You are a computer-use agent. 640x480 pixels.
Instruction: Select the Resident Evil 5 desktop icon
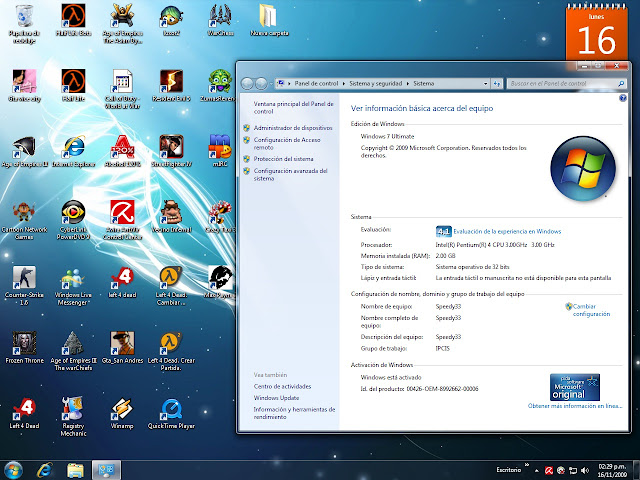(x=170, y=80)
